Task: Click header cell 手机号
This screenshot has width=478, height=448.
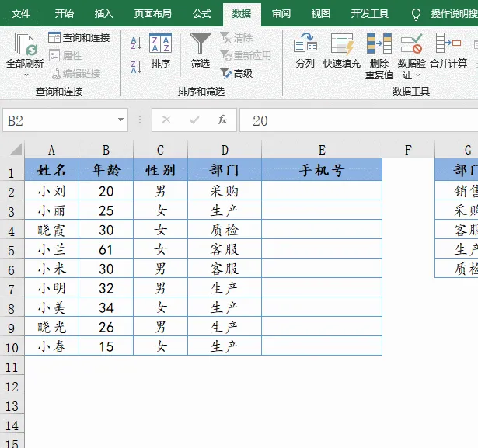Action: [x=322, y=170]
